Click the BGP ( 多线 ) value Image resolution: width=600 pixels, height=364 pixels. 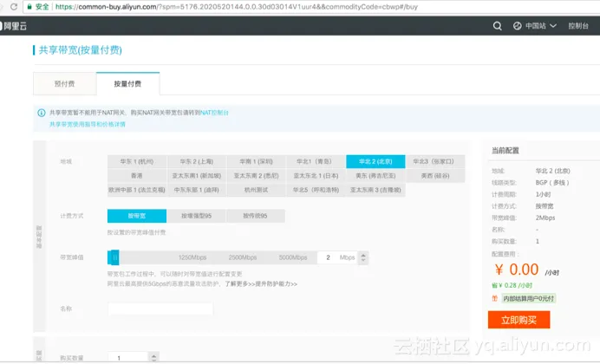click(x=552, y=182)
